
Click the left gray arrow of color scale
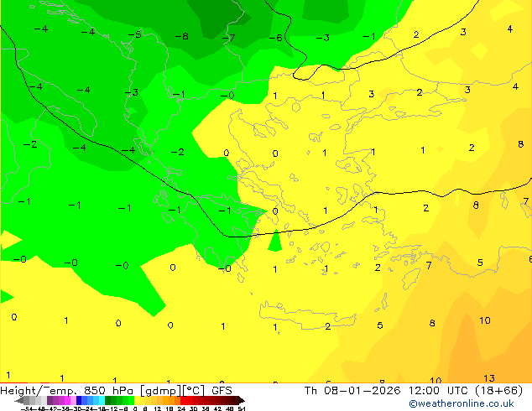(19, 401)
